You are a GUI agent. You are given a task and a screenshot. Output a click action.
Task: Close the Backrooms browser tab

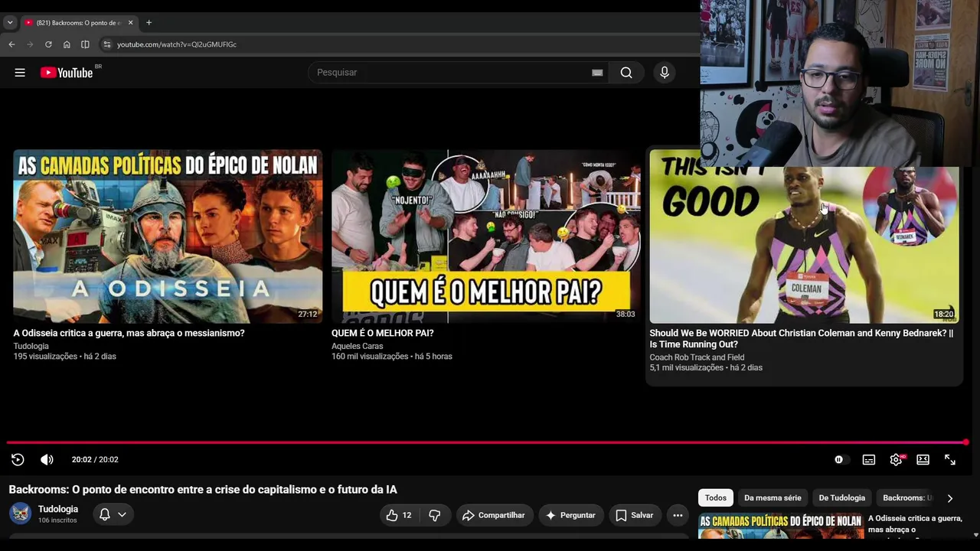point(130,23)
